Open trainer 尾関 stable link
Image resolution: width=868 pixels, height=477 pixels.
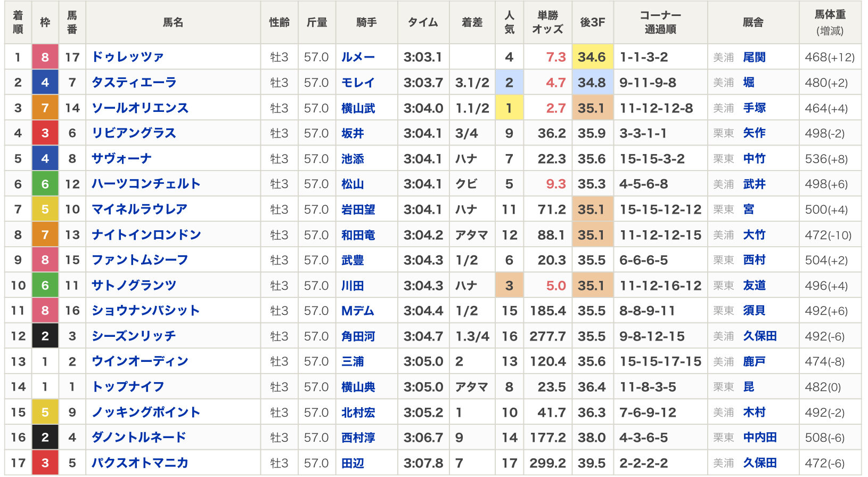click(x=754, y=57)
